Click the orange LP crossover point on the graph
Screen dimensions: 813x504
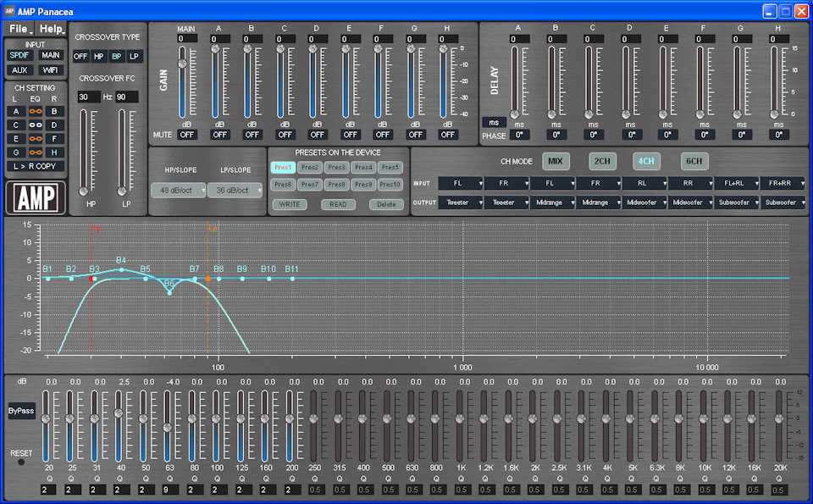208,279
